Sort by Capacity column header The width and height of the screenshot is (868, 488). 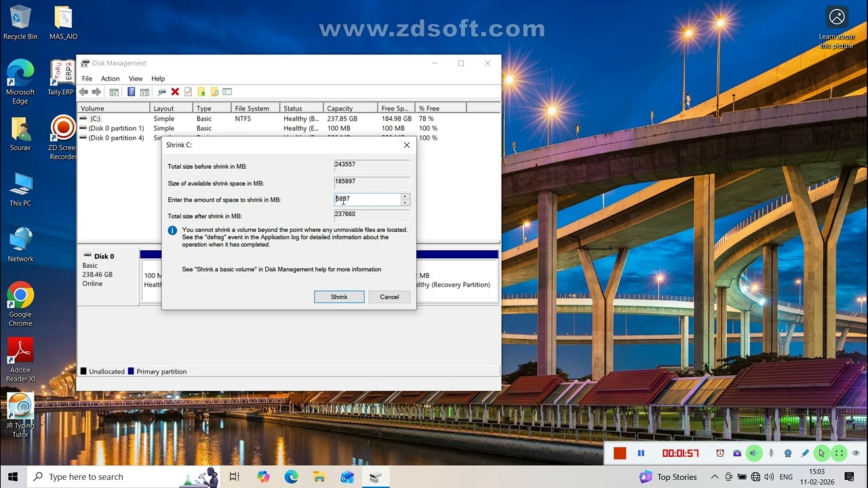coord(351,108)
